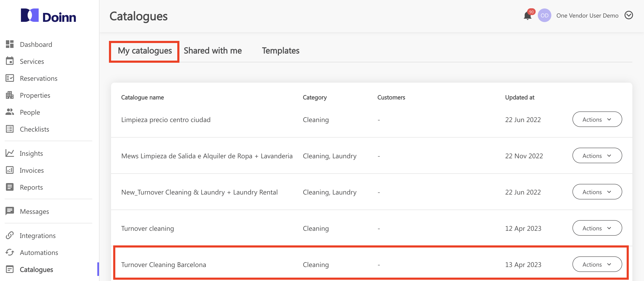The image size is (644, 281).
Task: Click Catalogues page heading
Action: 139,16
